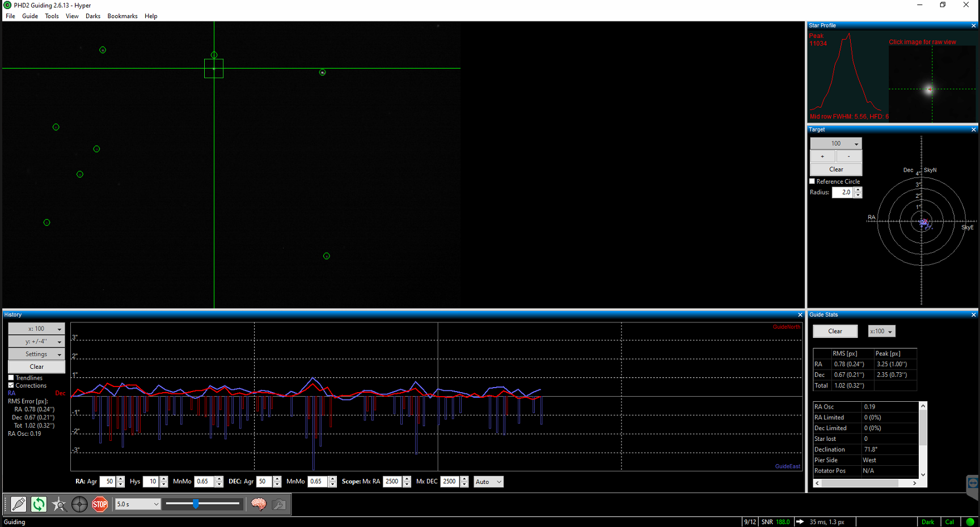Click the reference circle Radius field
Screen dimensions: 980x527
(843, 193)
